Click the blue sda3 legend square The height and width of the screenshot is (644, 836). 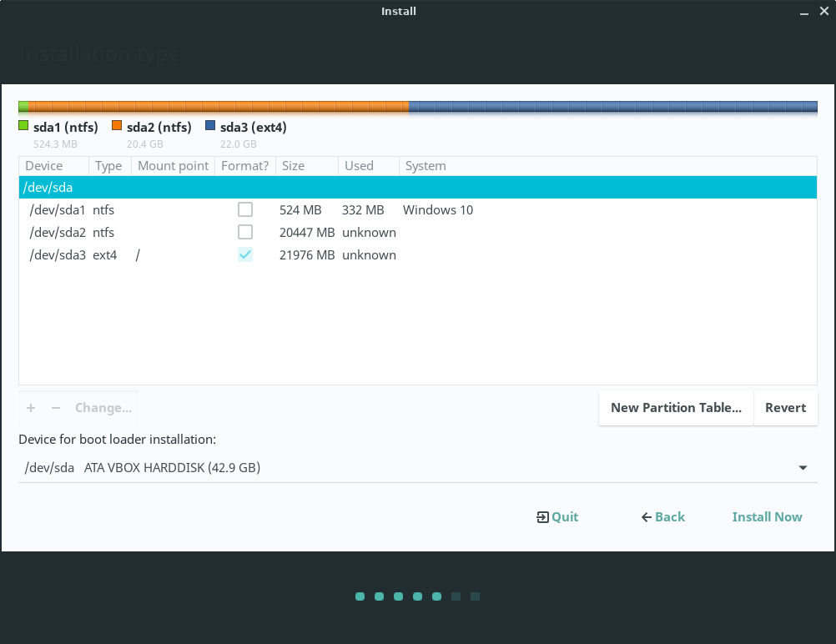click(210, 126)
